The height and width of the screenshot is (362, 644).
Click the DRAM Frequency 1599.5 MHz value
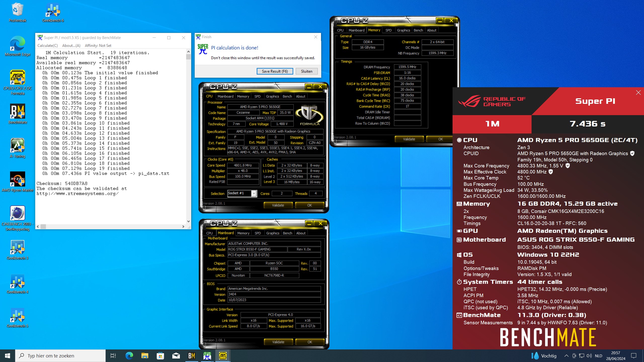click(x=407, y=67)
